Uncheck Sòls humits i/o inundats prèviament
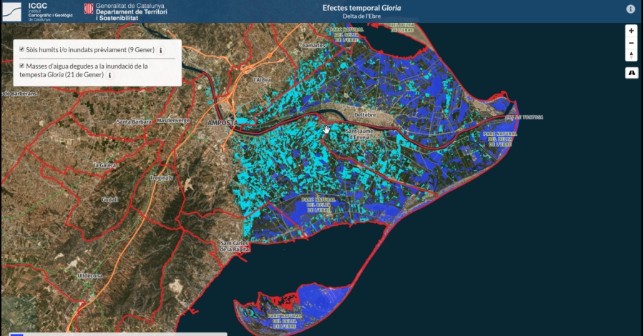644x336 pixels. pos(21,50)
